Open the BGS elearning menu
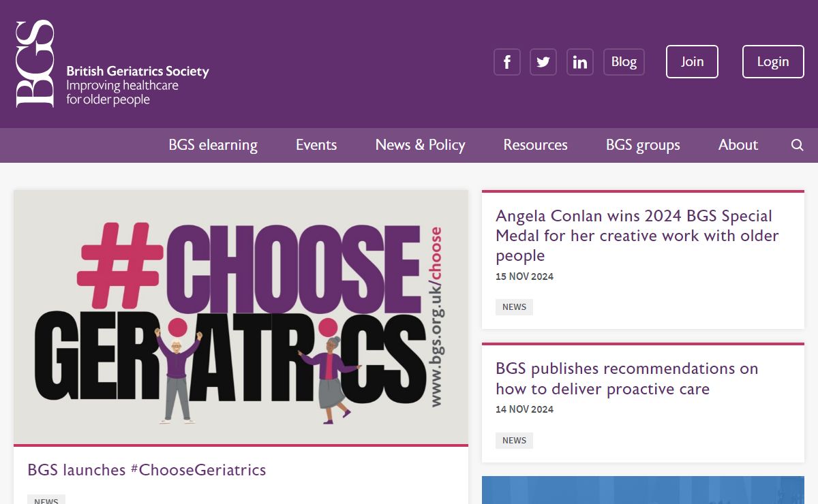The image size is (818, 504). tap(213, 145)
